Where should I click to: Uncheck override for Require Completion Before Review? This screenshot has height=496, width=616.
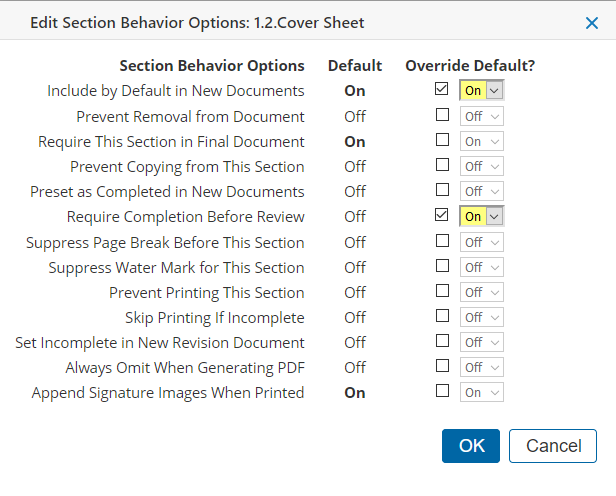(x=442, y=216)
